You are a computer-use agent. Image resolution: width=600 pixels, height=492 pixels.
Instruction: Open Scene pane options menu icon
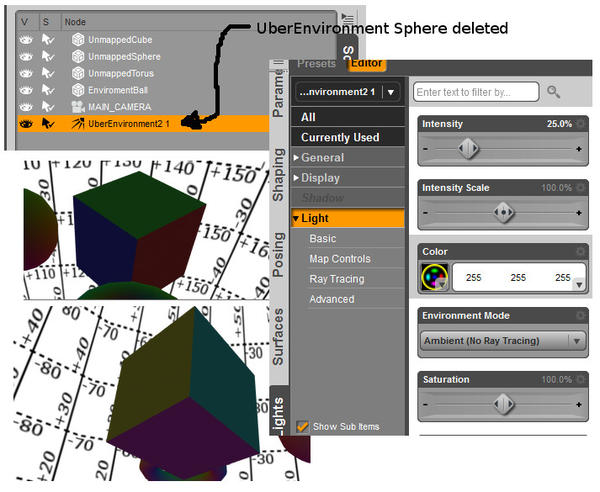[348, 18]
